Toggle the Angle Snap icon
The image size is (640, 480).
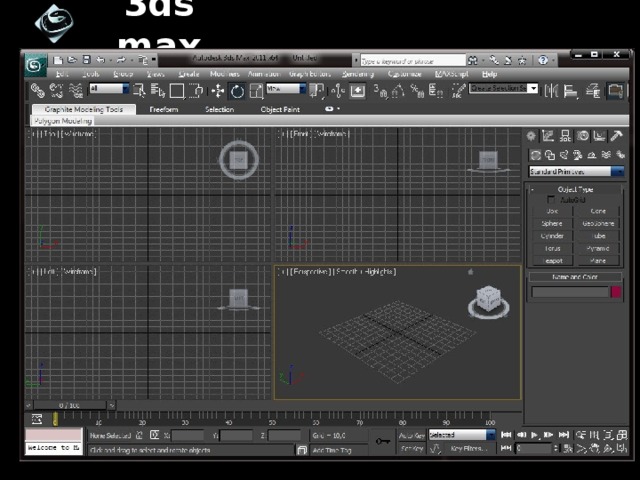click(398, 91)
